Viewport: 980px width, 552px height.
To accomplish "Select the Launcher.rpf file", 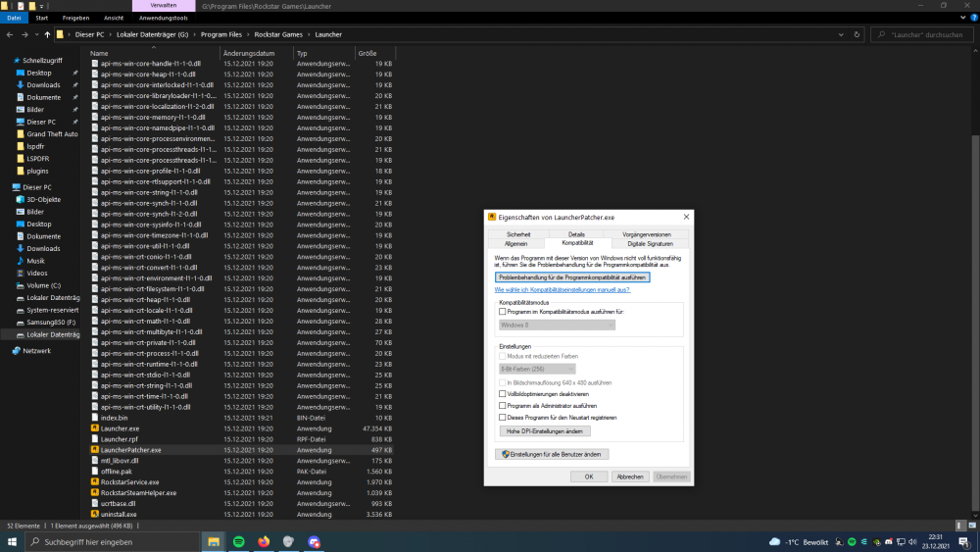I will pyautogui.click(x=119, y=439).
